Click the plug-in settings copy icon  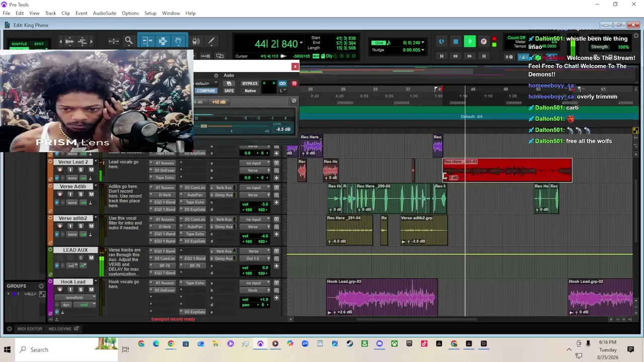(x=229, y=83)
